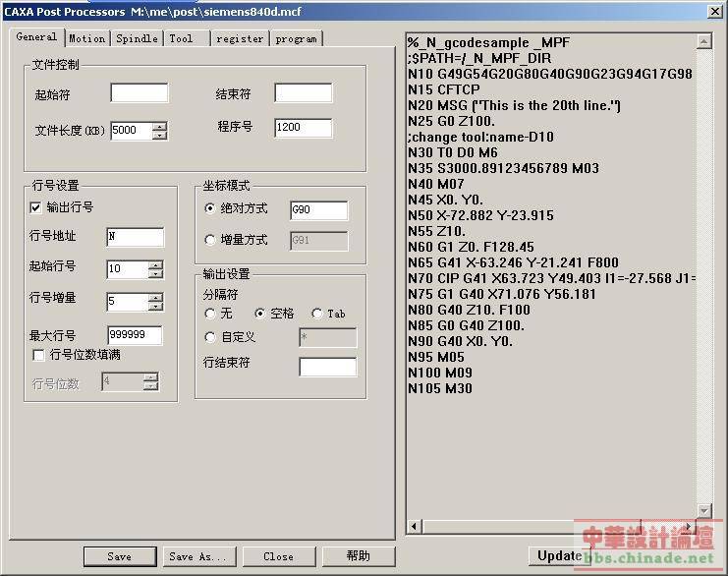728x576 pixels.
Task: Decrease the 文件长度 value with down arrow
Action: [x=159, y=136]
